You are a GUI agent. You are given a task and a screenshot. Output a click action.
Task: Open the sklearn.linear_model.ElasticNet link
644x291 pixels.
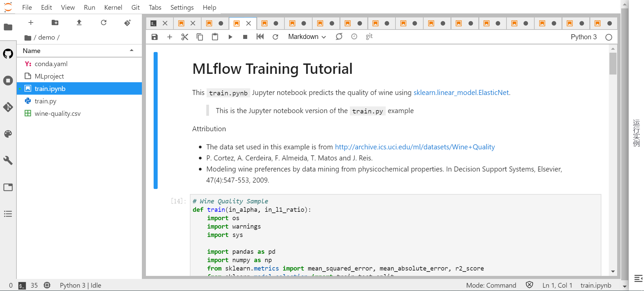point(461,93)
